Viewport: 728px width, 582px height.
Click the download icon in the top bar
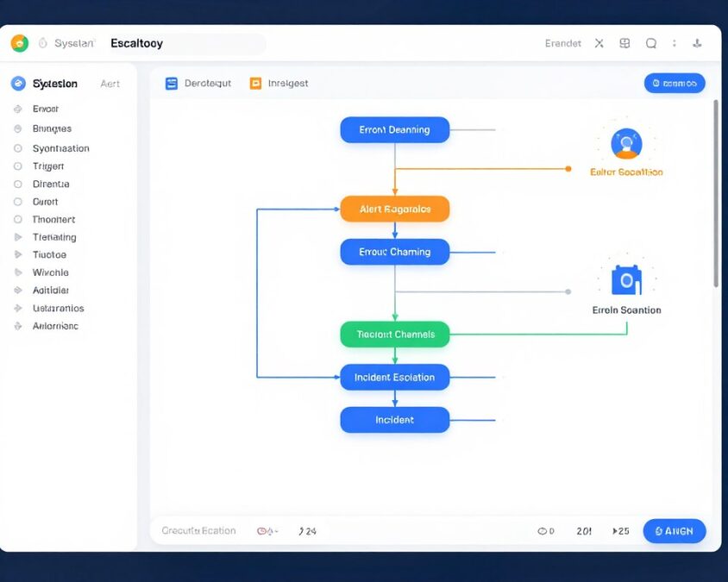tap(698, 42)
